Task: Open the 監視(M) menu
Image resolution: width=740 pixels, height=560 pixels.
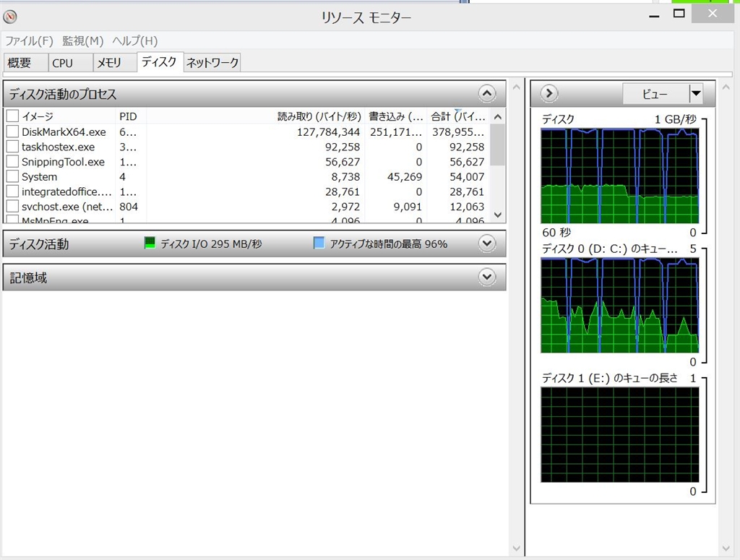Action: [83, 41]
